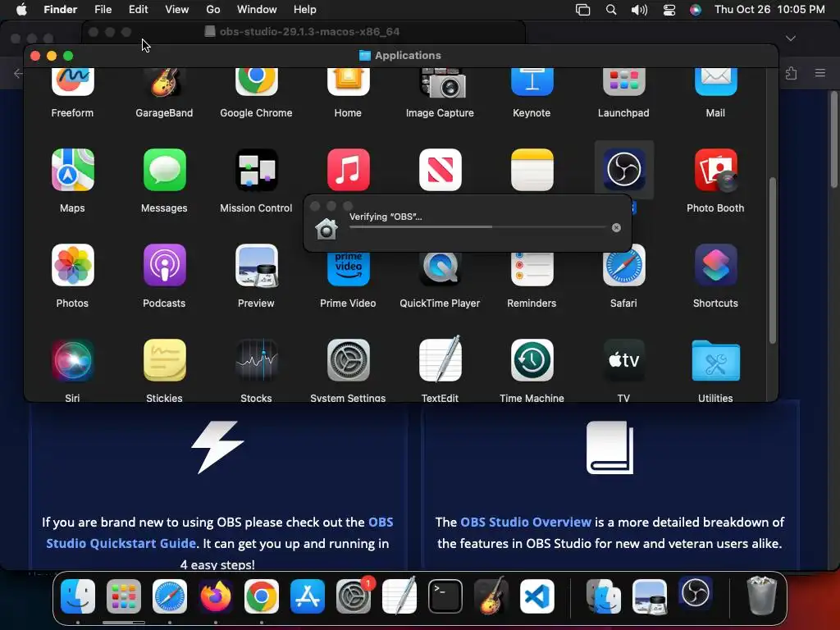
Task: Open App Store from the Dock
Action: pos(308,596)
